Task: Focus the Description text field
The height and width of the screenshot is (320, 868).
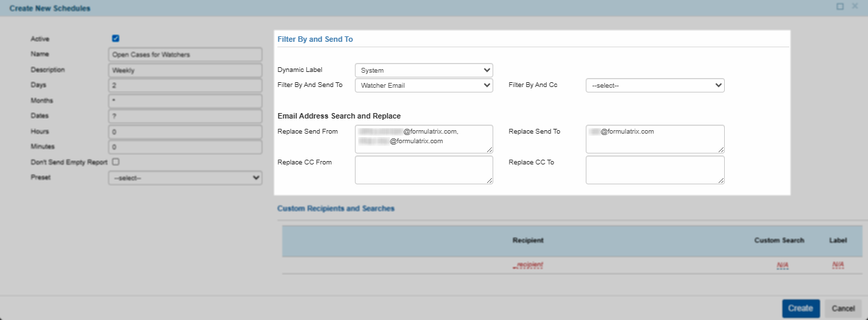Action: pos(185,70)
